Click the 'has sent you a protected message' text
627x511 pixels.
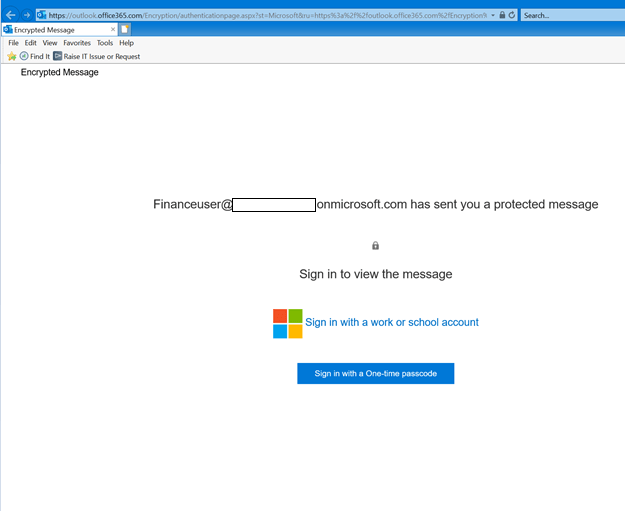coord(505,204)
